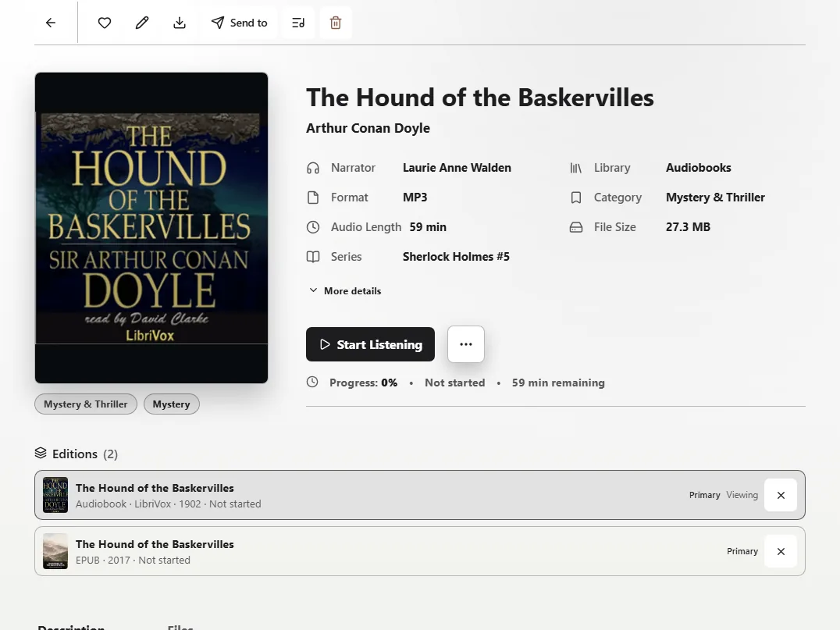Viewport: 840px width, 630px height.
Task: Click the "59 min remaining" text
Action: coord(558,383)
